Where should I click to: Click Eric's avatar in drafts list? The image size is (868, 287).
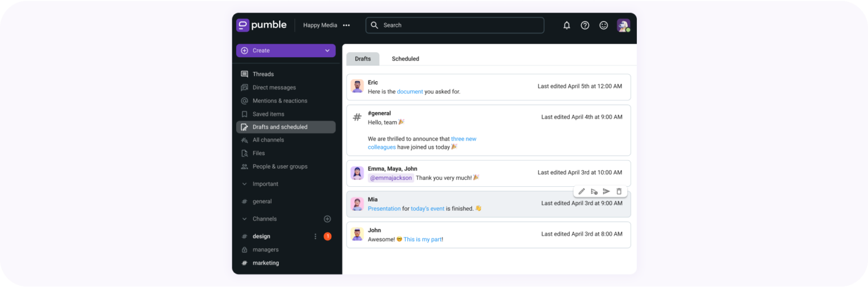(357, 86)
